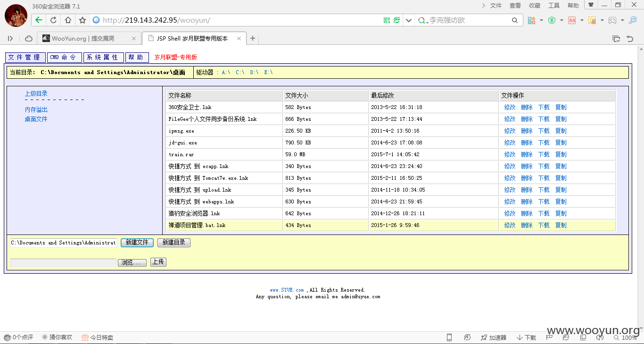Open address bar history dropdown chevron
This screenshot has height=344, width=644.
408,20
